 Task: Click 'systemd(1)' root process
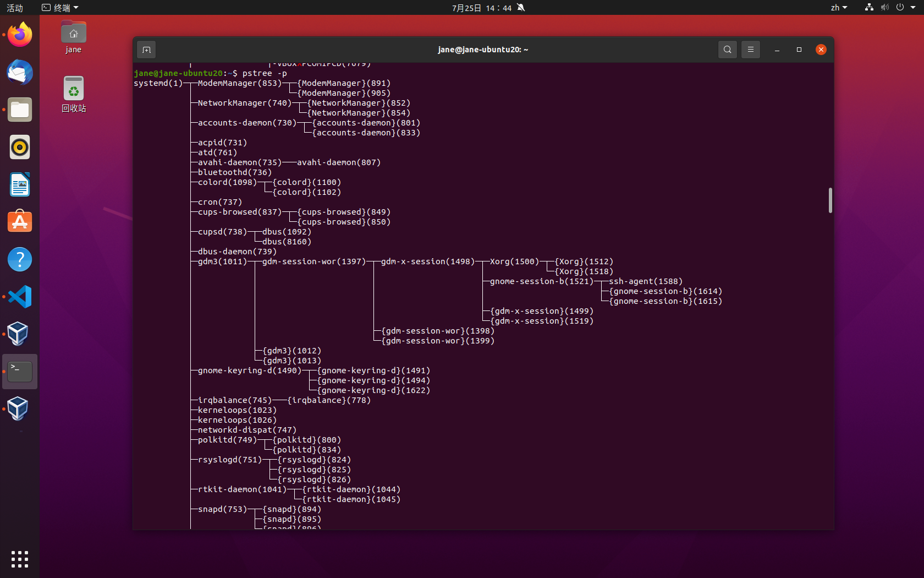(158, 83)
